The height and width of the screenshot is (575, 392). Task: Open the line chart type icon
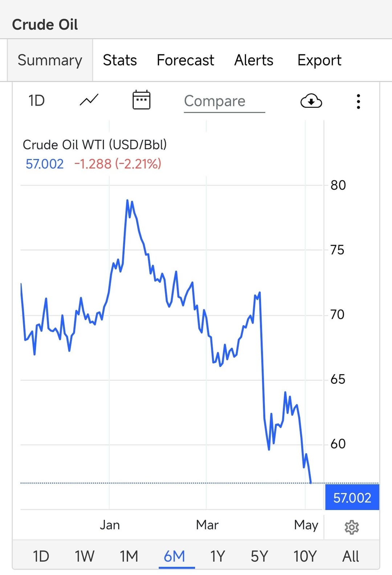(89, 100)
